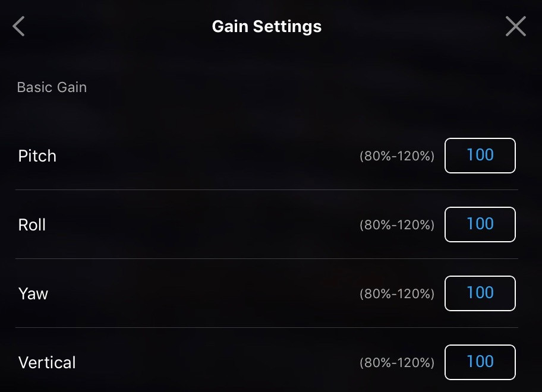The height and width of the screenshot is (392, 542).
Task: Click the Basic Gain section header
Action: pyautogui.click(x=52, y=87)
